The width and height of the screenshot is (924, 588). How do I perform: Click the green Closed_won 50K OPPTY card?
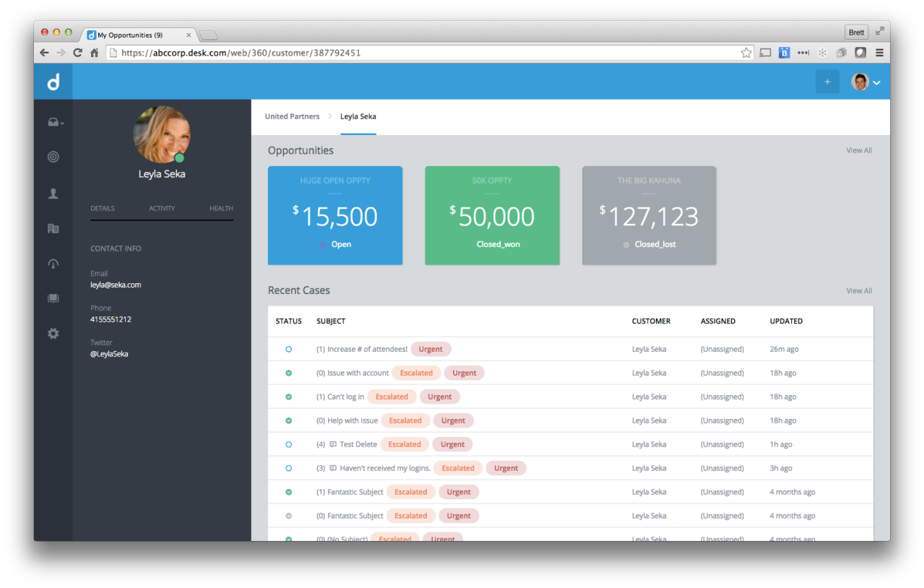click(492, 215)
